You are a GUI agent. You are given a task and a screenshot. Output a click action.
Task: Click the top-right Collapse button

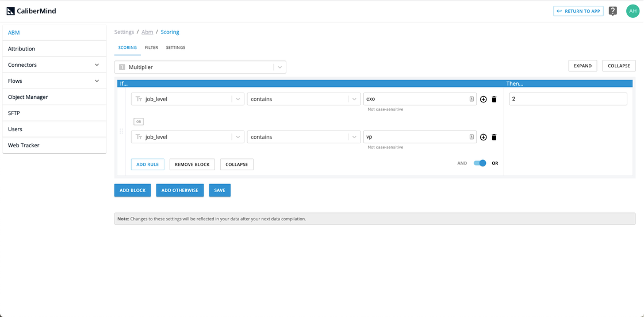[x=619, y=66]
